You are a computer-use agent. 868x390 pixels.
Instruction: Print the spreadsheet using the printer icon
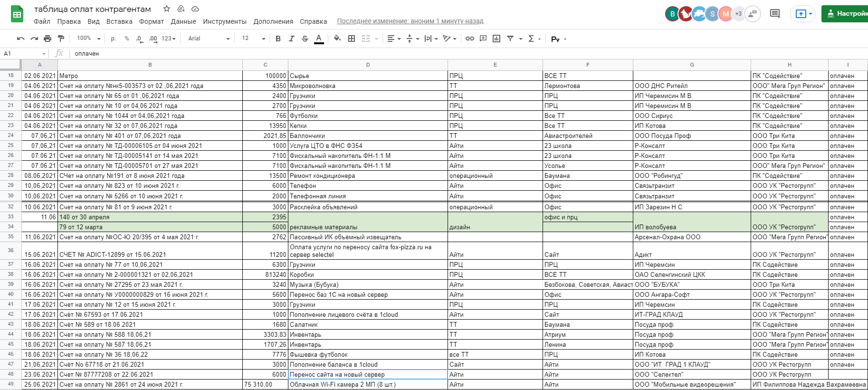click(48, 39)
